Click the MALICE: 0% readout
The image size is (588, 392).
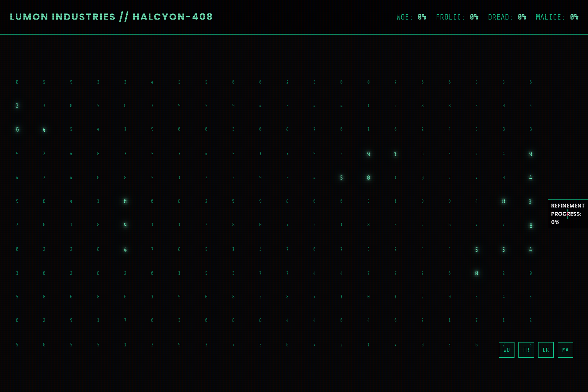click(557, 17)
